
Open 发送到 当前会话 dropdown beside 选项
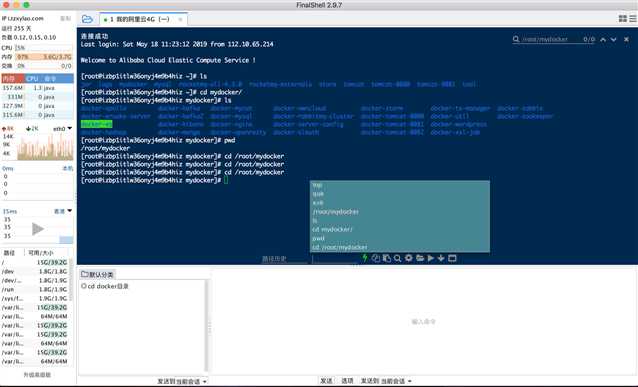(x=386, y=381)
